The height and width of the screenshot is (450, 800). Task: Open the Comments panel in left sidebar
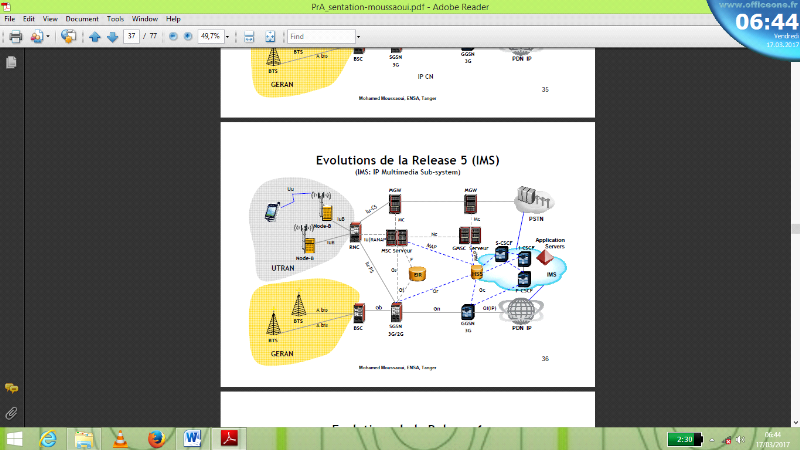[11, 388]
